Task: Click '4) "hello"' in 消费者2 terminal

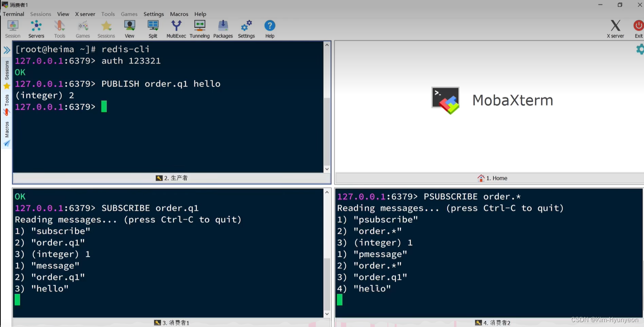Action: 364,289
